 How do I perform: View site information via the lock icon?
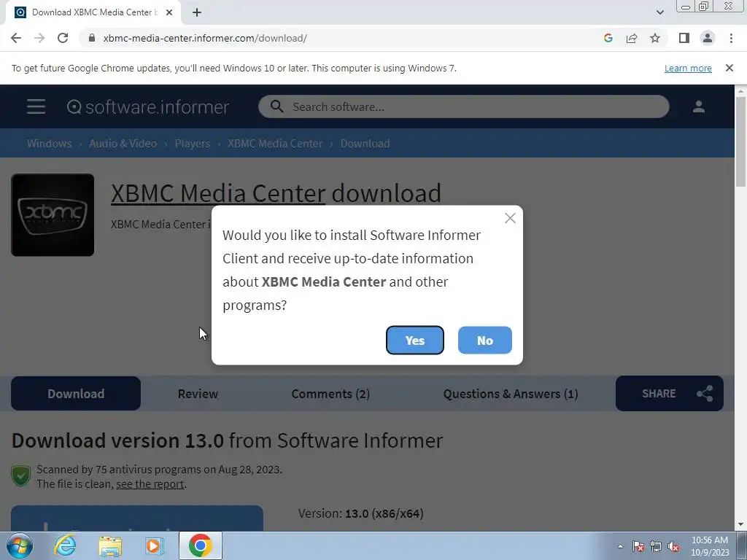click(92, 38)
